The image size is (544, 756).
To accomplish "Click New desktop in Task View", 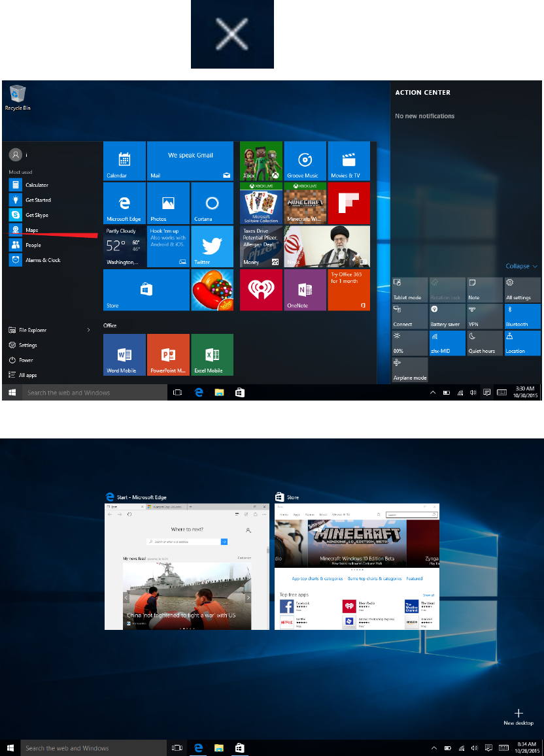I will pyautogui.click(x=518, y=717).
